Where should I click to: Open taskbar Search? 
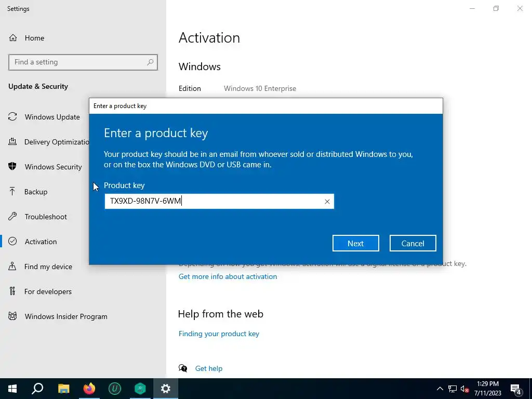pos(37,389)
